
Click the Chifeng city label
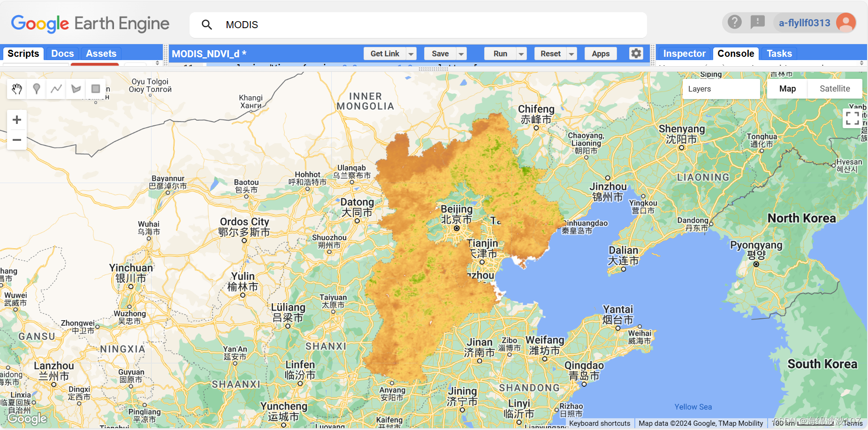tap(536, 114)
